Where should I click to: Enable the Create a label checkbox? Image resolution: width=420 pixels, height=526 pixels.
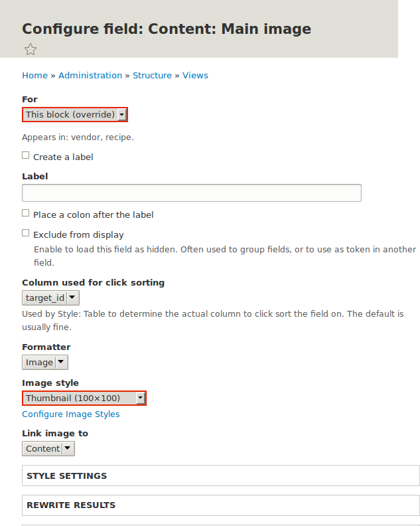(x=25, y=155)
